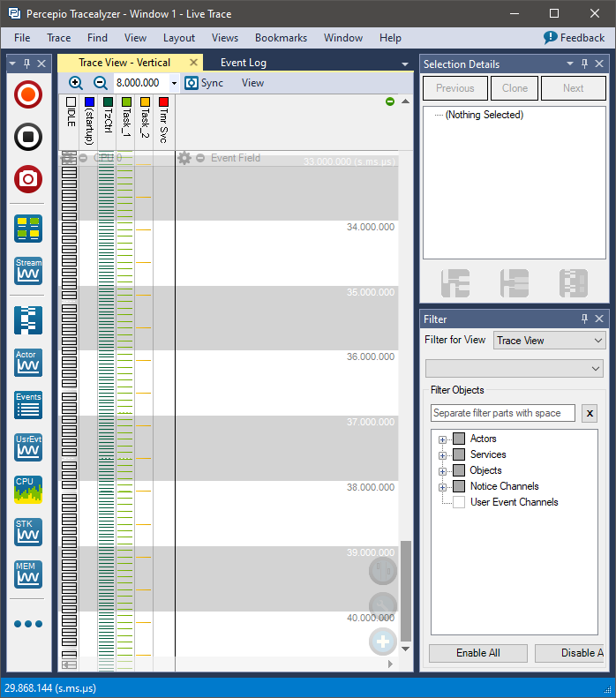616x698 pixels.
Task: Click the Previous button
Action: tap(455, 88)
